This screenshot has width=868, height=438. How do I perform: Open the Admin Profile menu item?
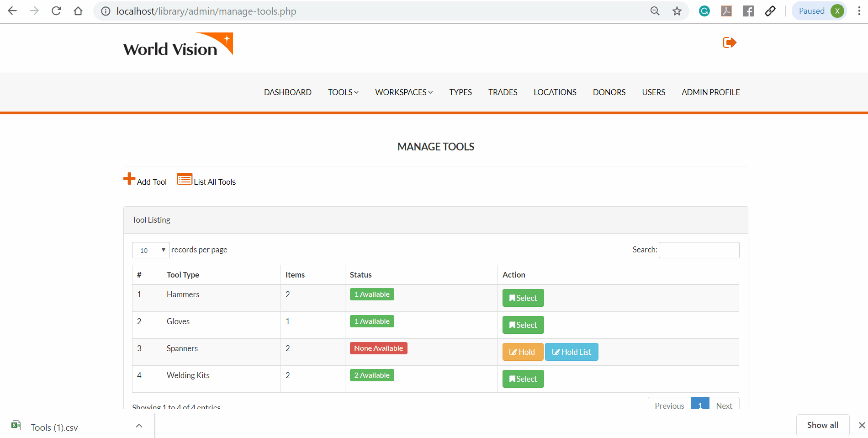(x=711, y=92)
